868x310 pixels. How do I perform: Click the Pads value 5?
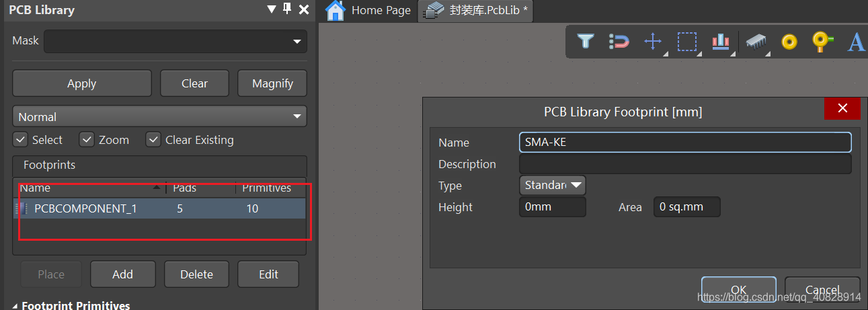click(180, 208)
